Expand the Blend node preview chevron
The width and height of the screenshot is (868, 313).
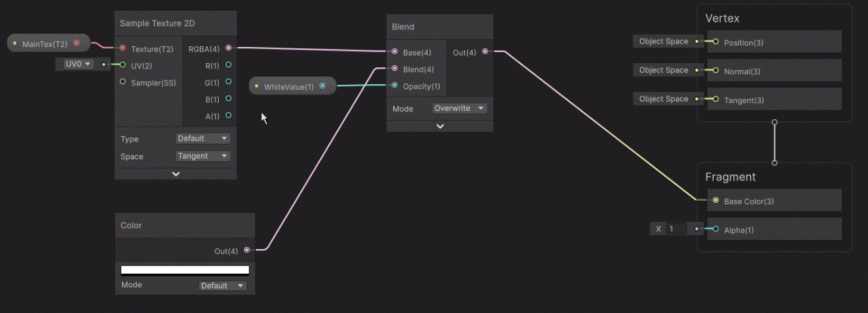[440, 127]
